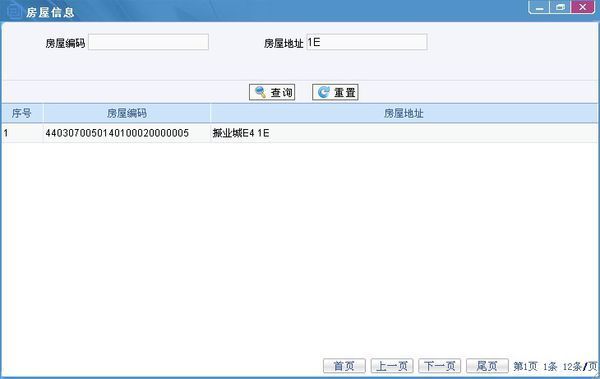The height and width of the screenshot is (379, 600).
Task: Select row number 1 cell
Action: coord(22,133)
